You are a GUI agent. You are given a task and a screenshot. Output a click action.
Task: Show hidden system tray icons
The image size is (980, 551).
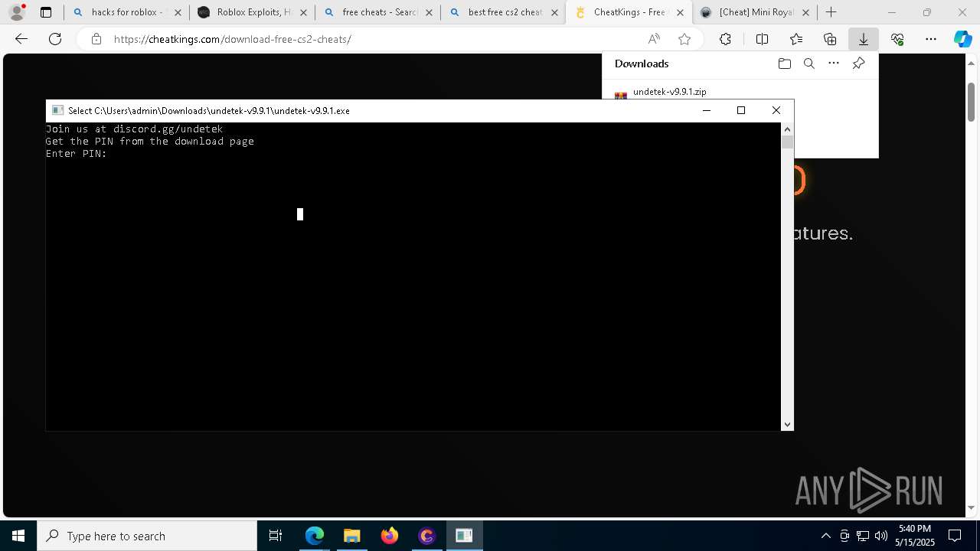pos(825,536)
